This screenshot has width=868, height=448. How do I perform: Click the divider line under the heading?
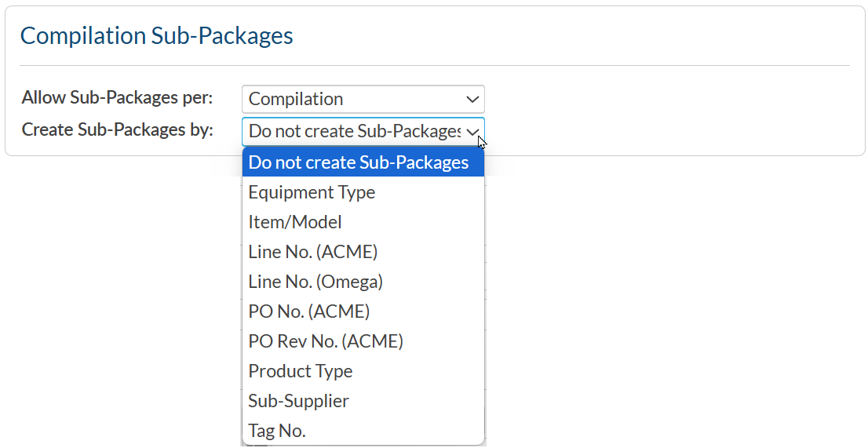pos(434,65)
